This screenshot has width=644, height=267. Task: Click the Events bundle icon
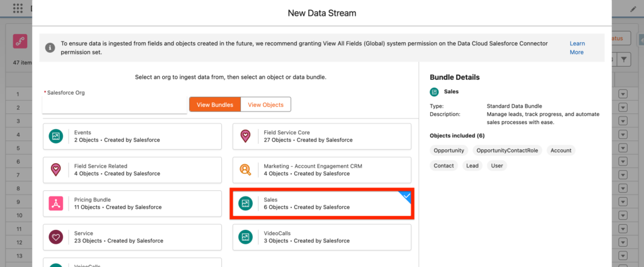(x=57, y=136)
